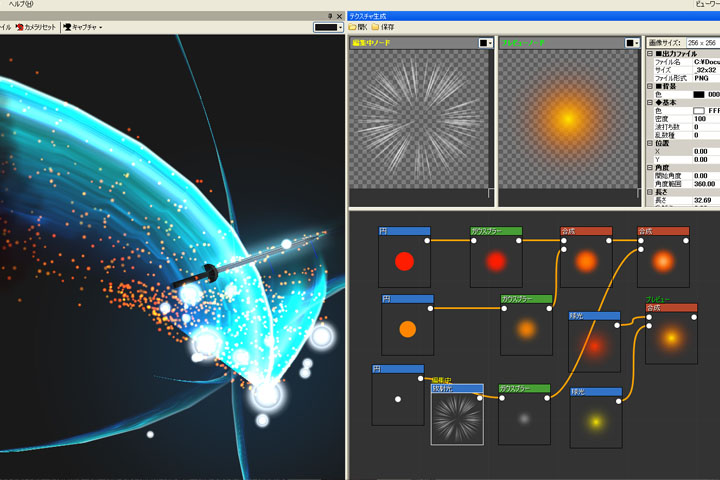This screenshot has height=480, width=720.
Task: Click output port of orange ガウスブラー node
Action: [549, 308]
